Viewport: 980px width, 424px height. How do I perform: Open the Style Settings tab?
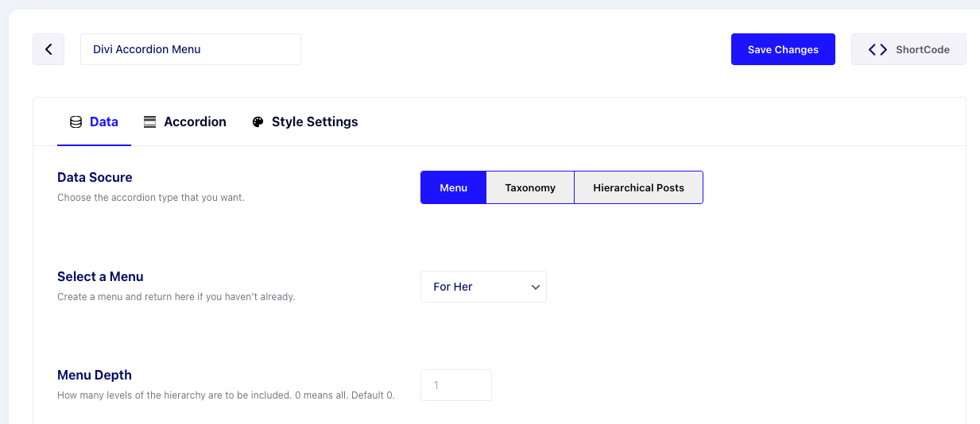tap(304, 122)
